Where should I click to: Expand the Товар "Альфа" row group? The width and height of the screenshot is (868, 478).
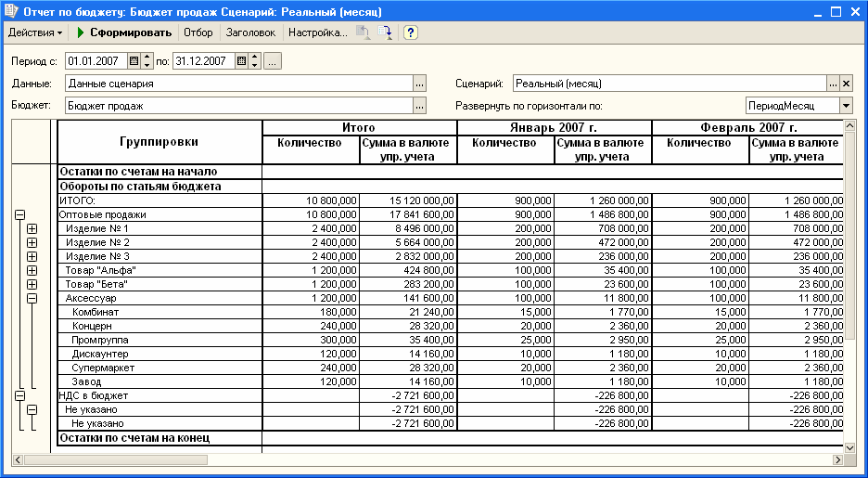click(x=32, y=270)
